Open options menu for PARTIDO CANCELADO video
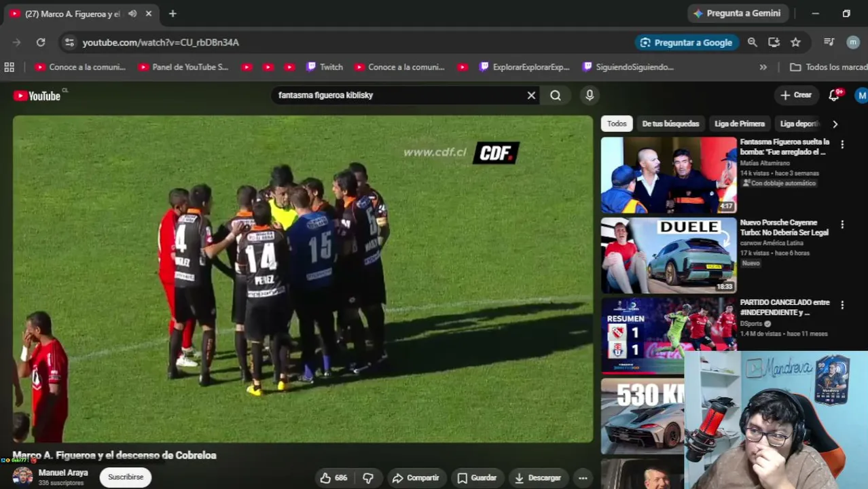Image resolution: width=868 pixels, height=489 pixels. point(842,305)
